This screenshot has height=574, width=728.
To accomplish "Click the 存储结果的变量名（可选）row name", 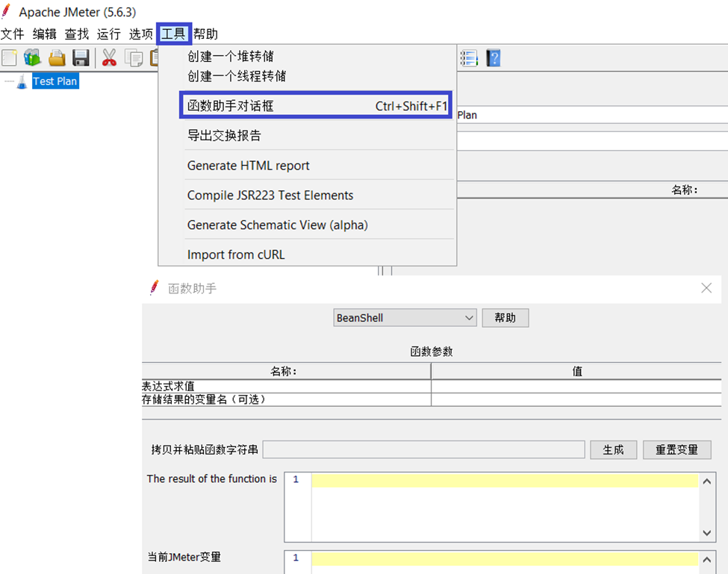I will [x=286, y=399].
